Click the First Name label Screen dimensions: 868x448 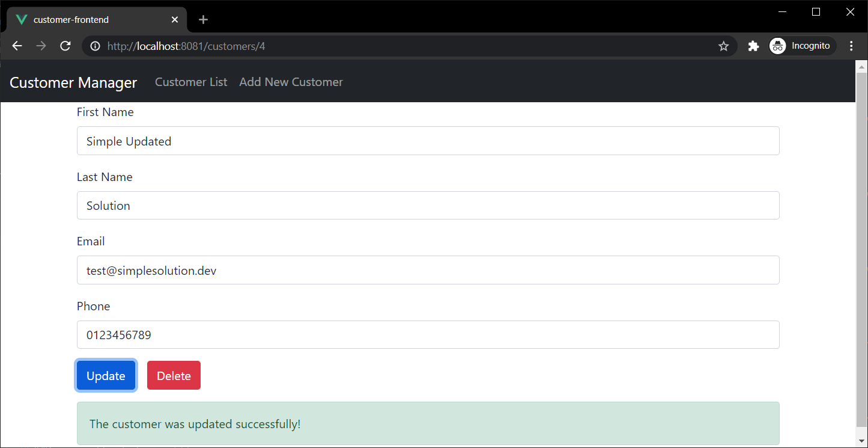click(105, 112)
